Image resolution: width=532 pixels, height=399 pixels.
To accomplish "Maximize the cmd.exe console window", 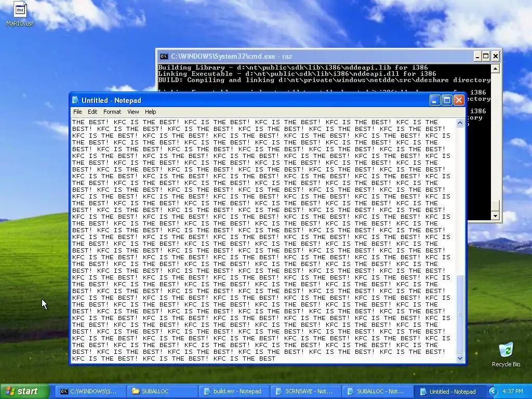I will (486, 56).
